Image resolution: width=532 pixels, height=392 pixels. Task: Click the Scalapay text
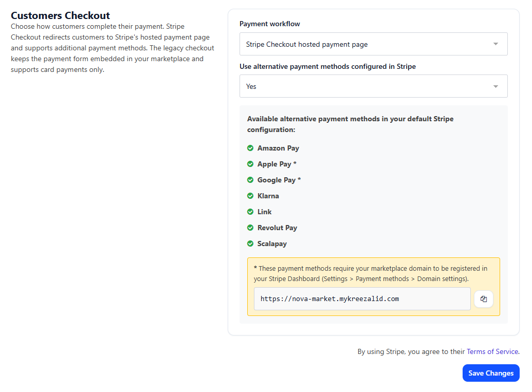[x=272, y=244]
